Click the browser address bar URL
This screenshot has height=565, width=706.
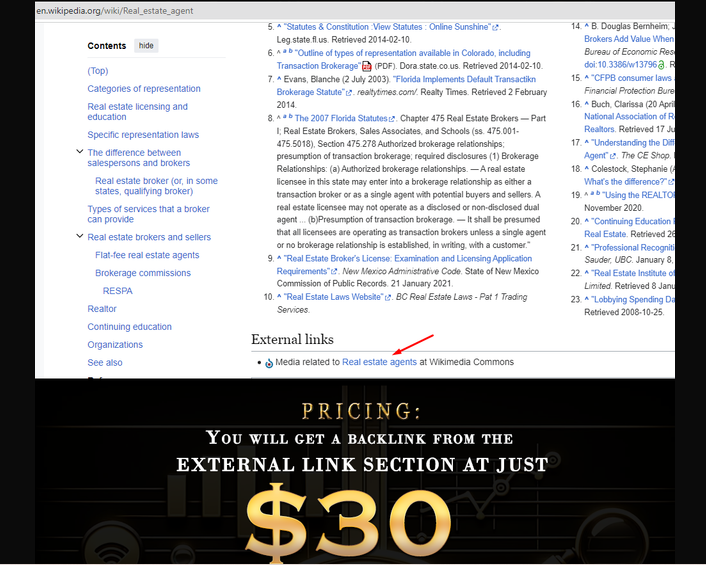coord(115,11)
